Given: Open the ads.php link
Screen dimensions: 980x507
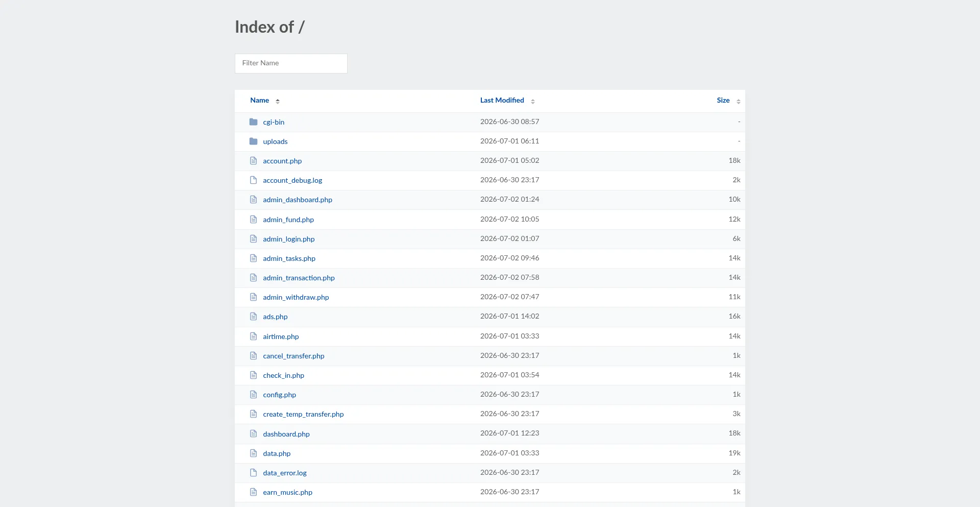Looking at the screenshot, I should tap(275, 317).
